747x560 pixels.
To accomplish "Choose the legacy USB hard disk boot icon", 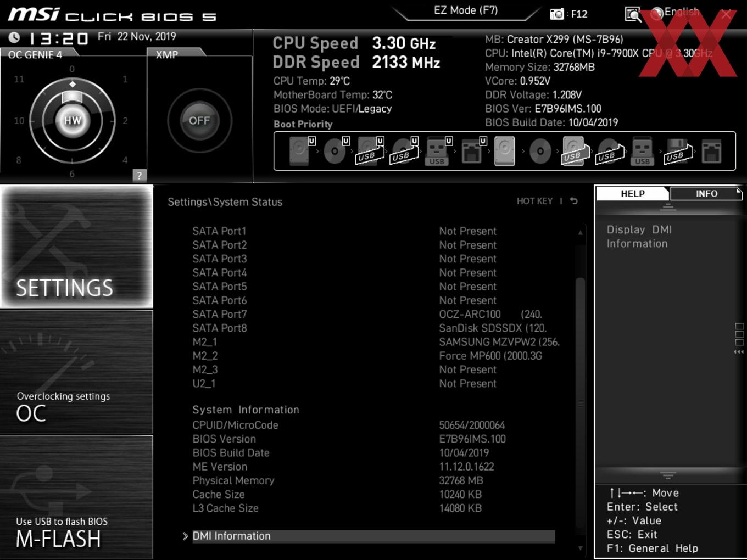I will pyautogui.click(x=575, y=151).
